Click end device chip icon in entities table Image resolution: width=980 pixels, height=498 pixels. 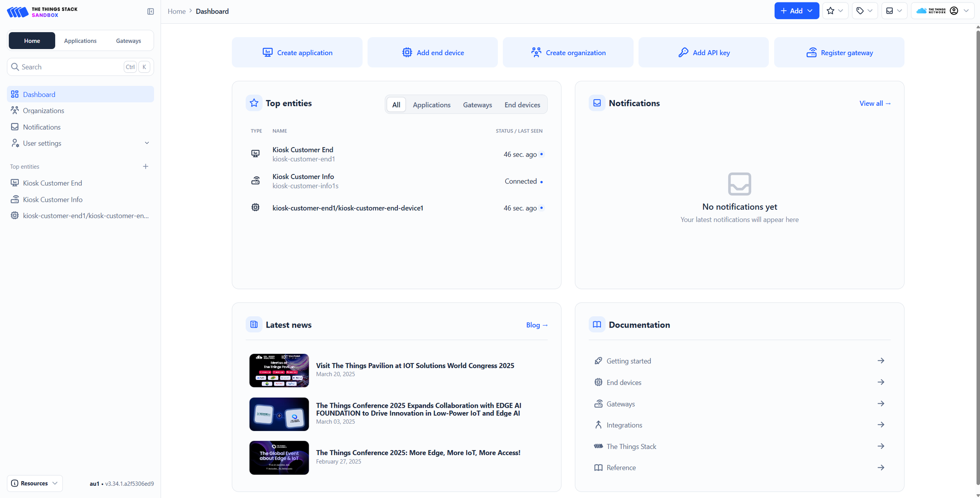click(x=255, y=208)
